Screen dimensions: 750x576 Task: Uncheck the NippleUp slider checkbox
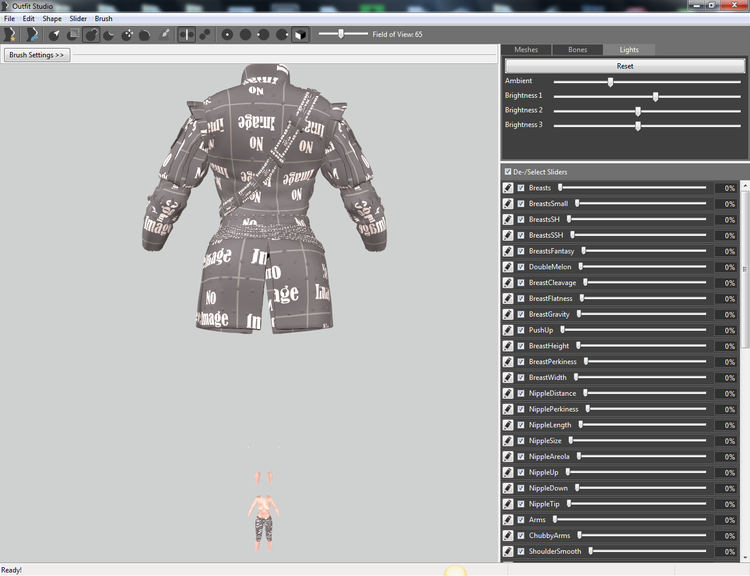click(521, 472)
